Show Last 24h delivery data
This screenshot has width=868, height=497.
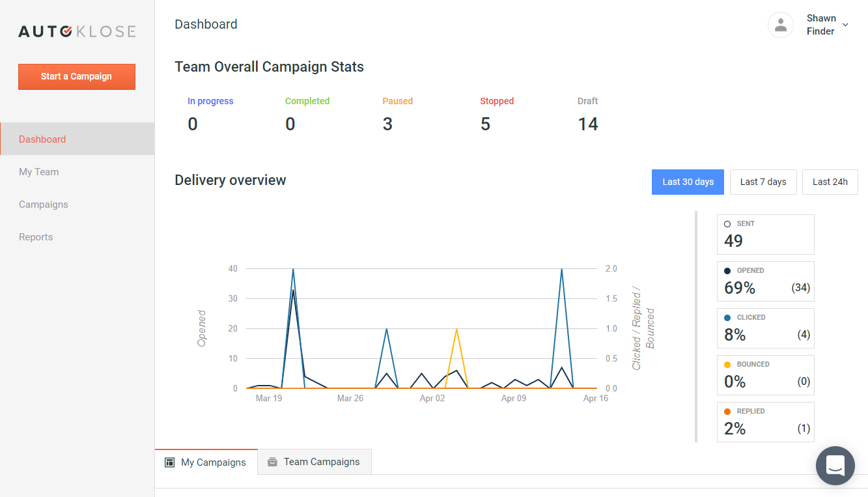[830, 182]
